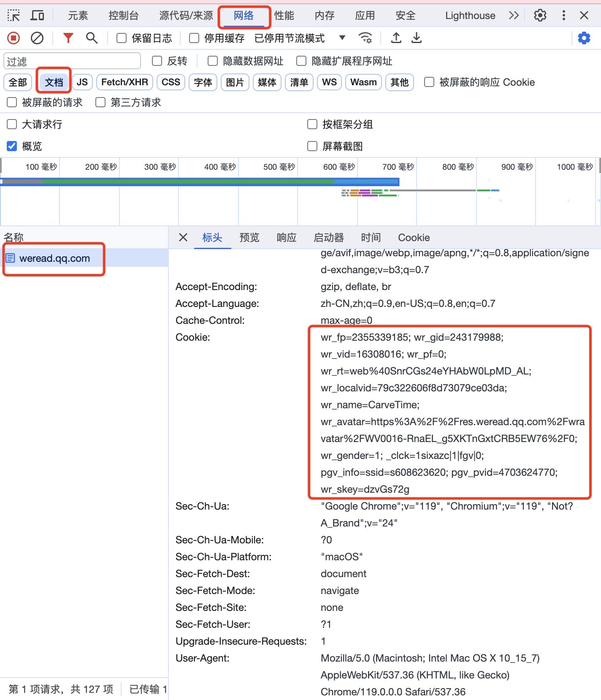This screenshot has width=601, height=700.
Task: Filter requests by 媒体
Action: (x=267, y=82)
